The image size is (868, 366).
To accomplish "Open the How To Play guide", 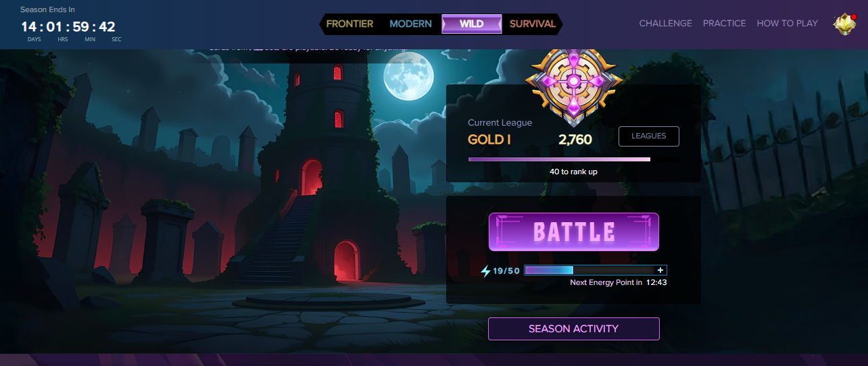I will pyautogui.click(x=788, y=23).
